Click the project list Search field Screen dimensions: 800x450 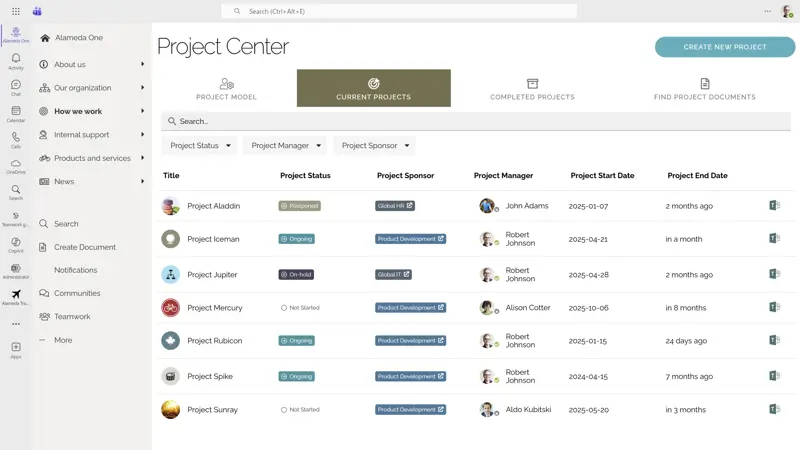click(x=476, y=121)
